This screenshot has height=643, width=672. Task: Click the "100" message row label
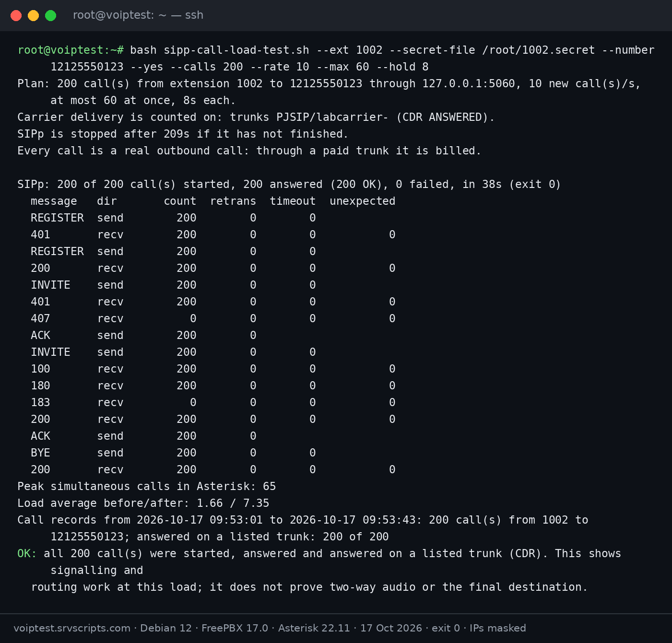[40, 369]
